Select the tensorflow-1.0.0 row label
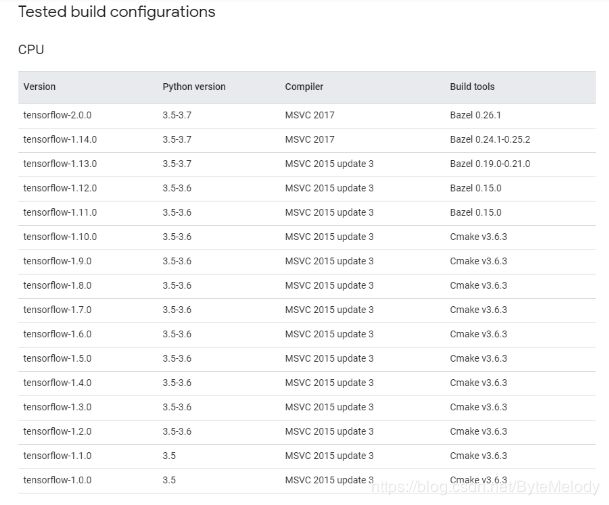The height and width of the screenshot is (505, 609). click(57, 480)
